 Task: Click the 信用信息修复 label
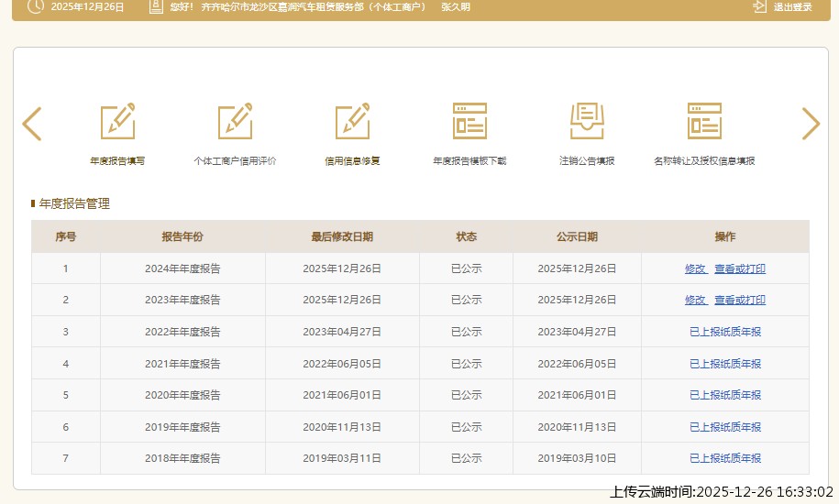(353, 161)
